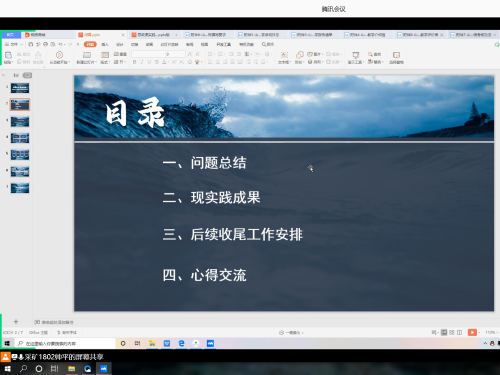The width and height of the screenshot is (500, 375).
Task: Open the font size dropdown
Action: [x=183, y=54]
